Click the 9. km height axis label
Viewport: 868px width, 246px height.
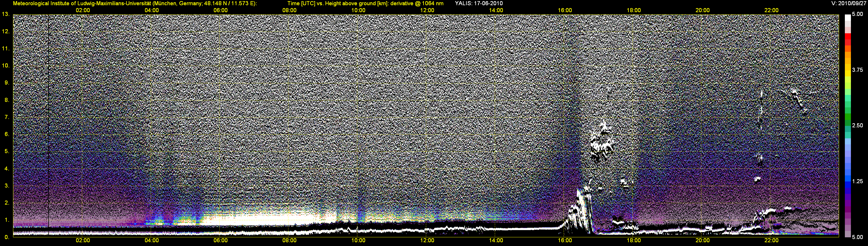(7, 83)
